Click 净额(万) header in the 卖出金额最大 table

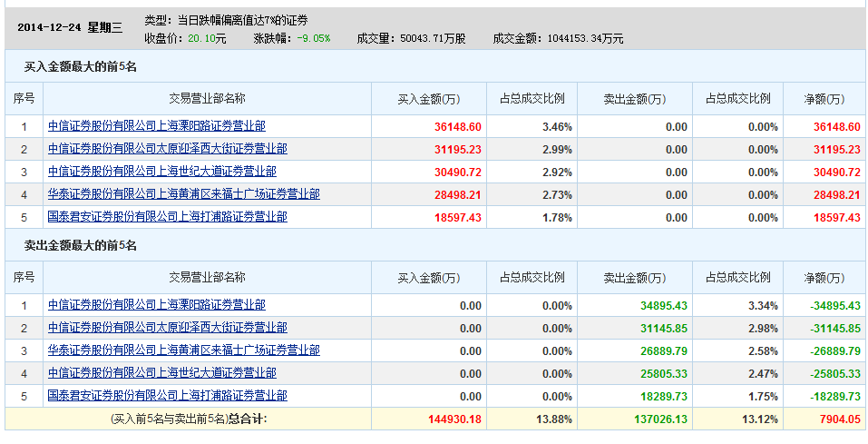point(824,278)
